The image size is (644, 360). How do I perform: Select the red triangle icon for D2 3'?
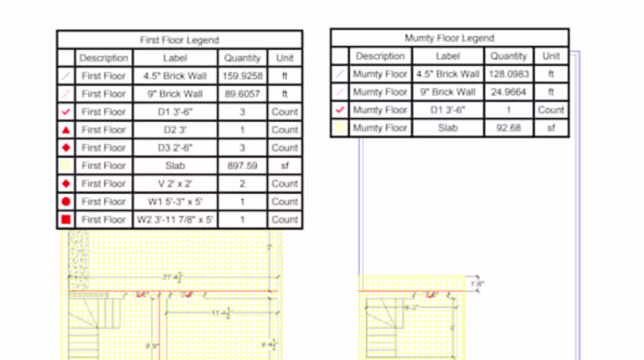click(x=66, y=130)
